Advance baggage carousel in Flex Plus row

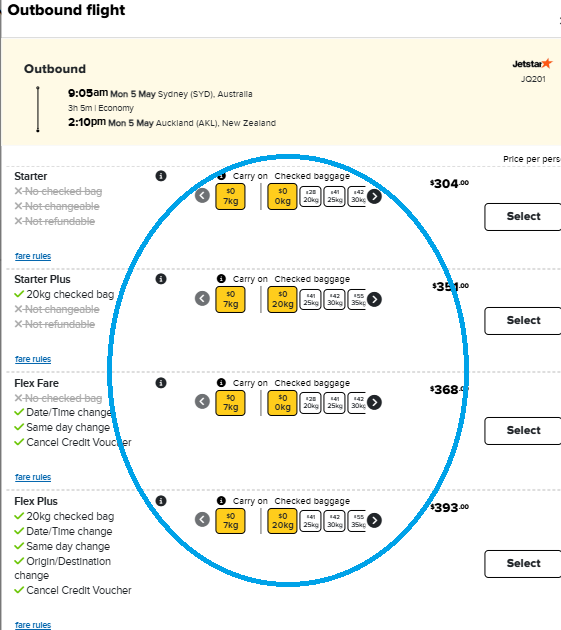(x=374, y=520)
